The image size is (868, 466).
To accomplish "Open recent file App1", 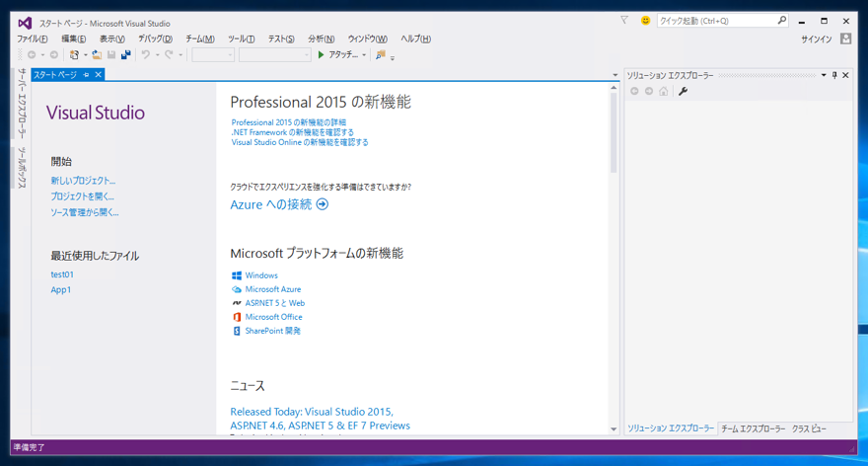I will coord(61,290).
